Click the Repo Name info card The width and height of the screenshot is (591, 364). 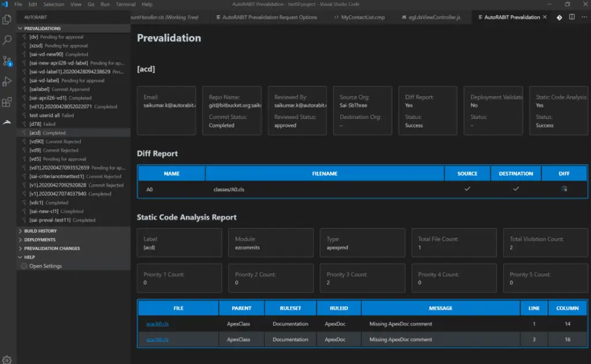[x=232, y=110]
